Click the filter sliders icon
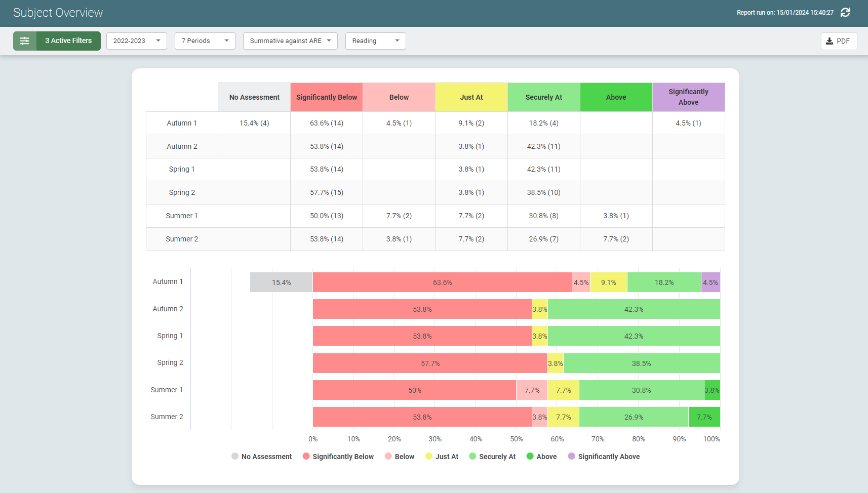Screen dimensions: 868x493 coord(25,41)
